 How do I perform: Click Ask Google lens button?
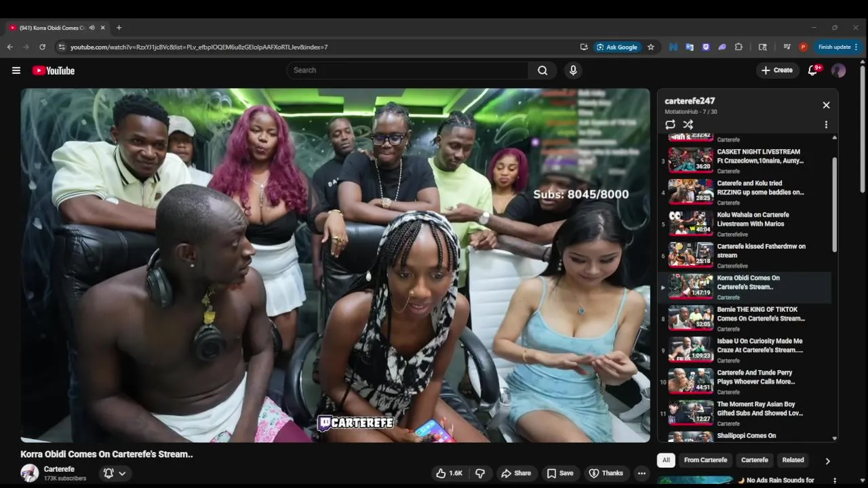617,47
